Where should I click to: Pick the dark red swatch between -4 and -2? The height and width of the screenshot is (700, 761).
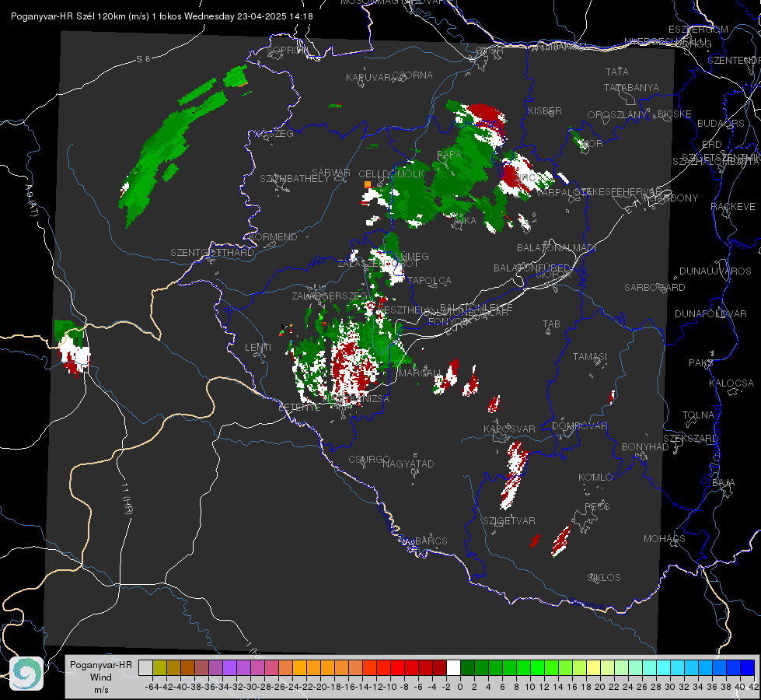(x=439, y=667)
